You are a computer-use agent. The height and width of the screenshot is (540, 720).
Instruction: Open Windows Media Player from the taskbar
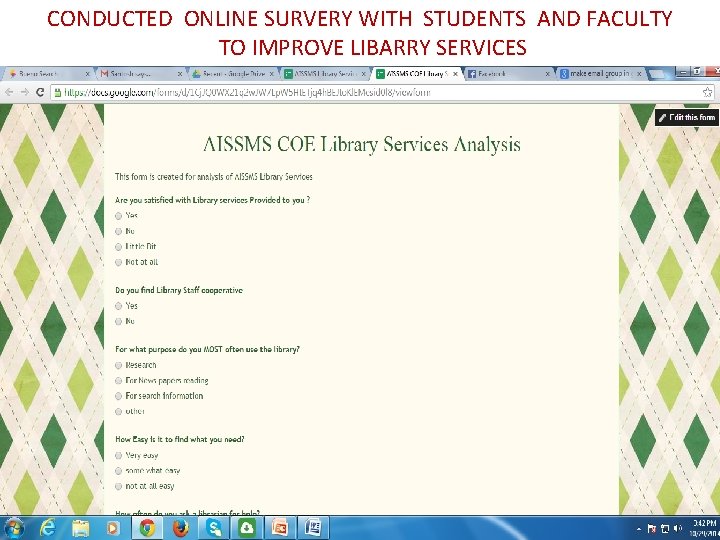tap(113, 529)
